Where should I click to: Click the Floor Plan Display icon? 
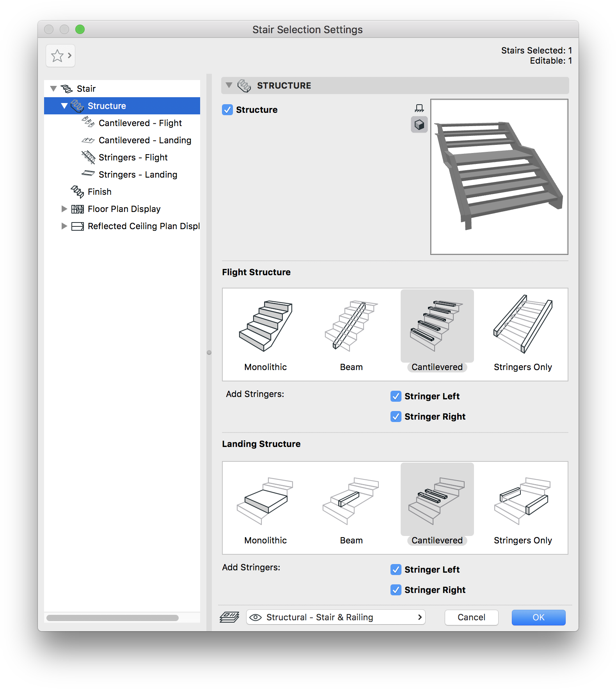click(78, 209)
